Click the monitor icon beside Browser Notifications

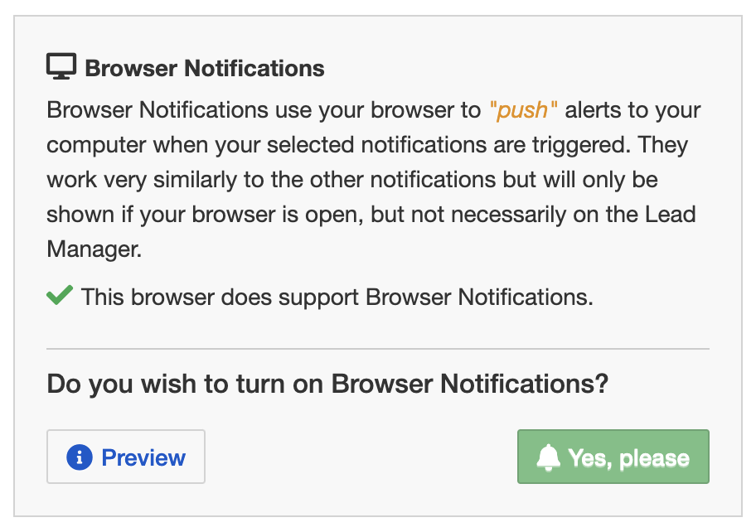pos(61,66)
